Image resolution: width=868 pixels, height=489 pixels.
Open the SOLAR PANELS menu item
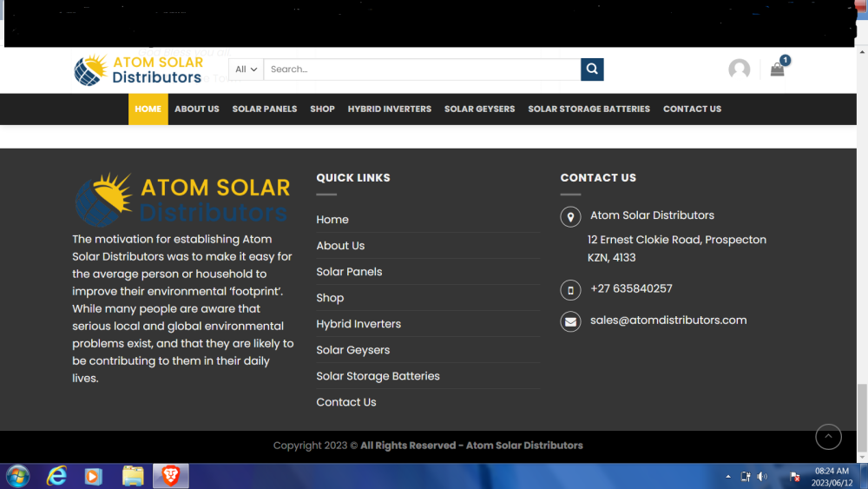(x=265, y=109)
